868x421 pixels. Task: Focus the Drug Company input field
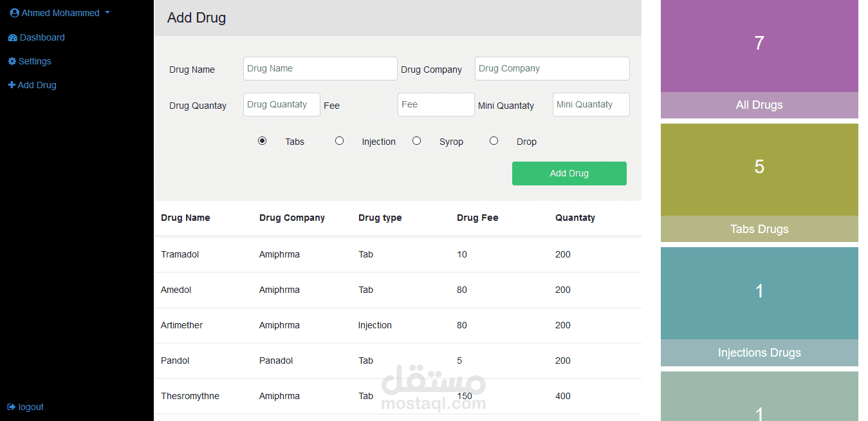pos(552,68)
